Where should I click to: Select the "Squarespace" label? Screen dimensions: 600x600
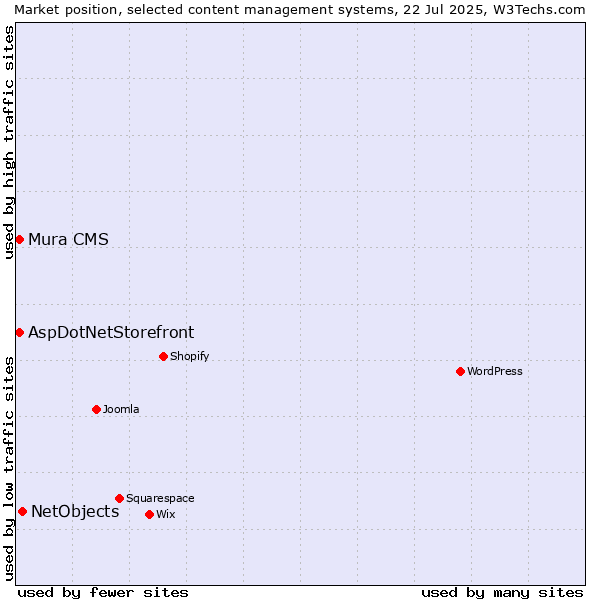(x=160, y=499)
